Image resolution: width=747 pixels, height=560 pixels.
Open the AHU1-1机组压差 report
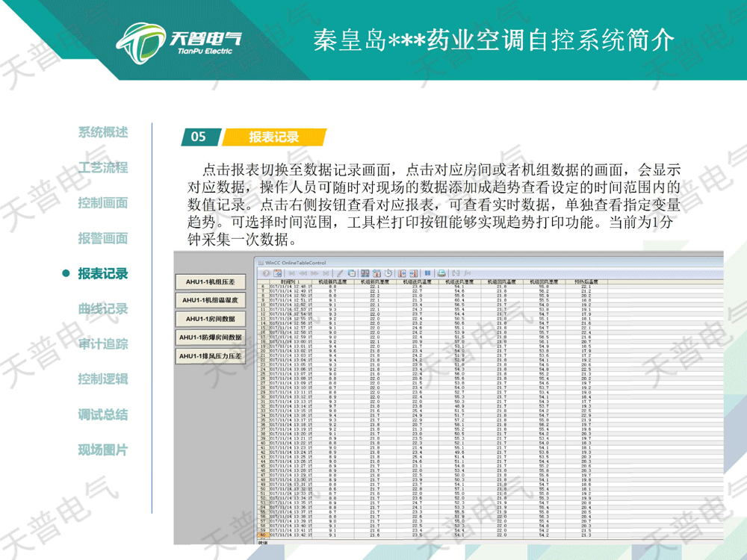tap(211, 282)
